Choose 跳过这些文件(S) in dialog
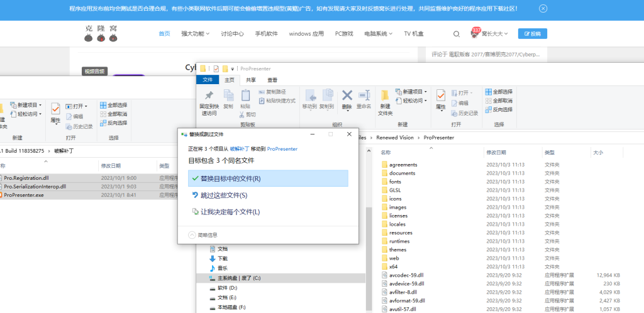This screenshot has height=313, width=644. coord(268,195)
